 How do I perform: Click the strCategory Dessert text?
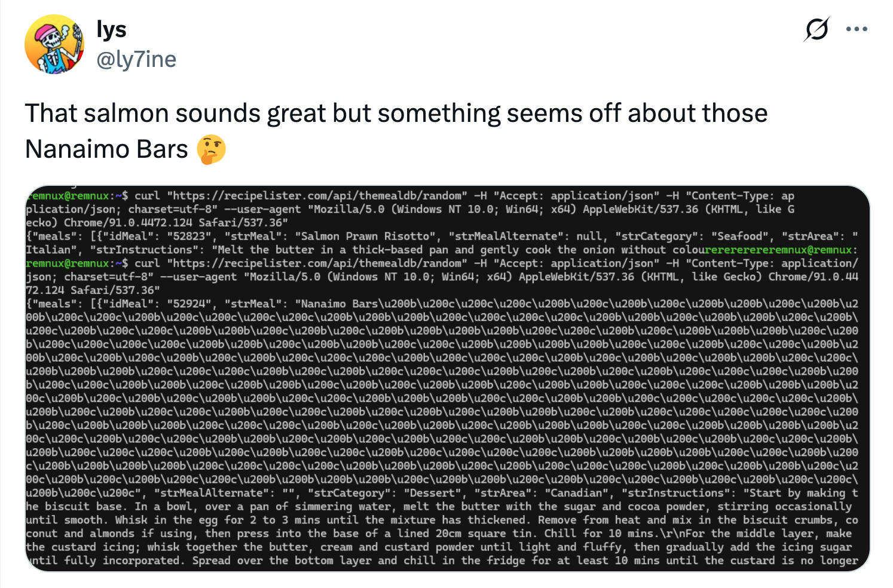pos(433,492)
